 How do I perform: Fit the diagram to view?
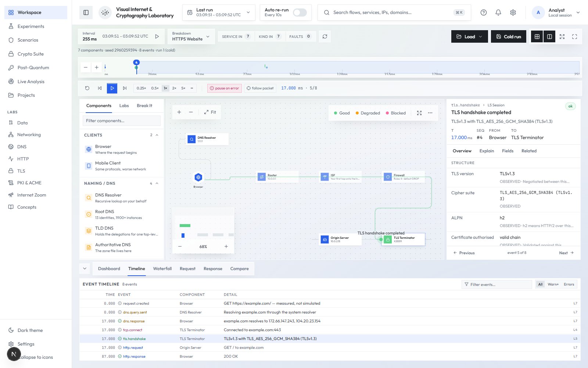[210, 112]
